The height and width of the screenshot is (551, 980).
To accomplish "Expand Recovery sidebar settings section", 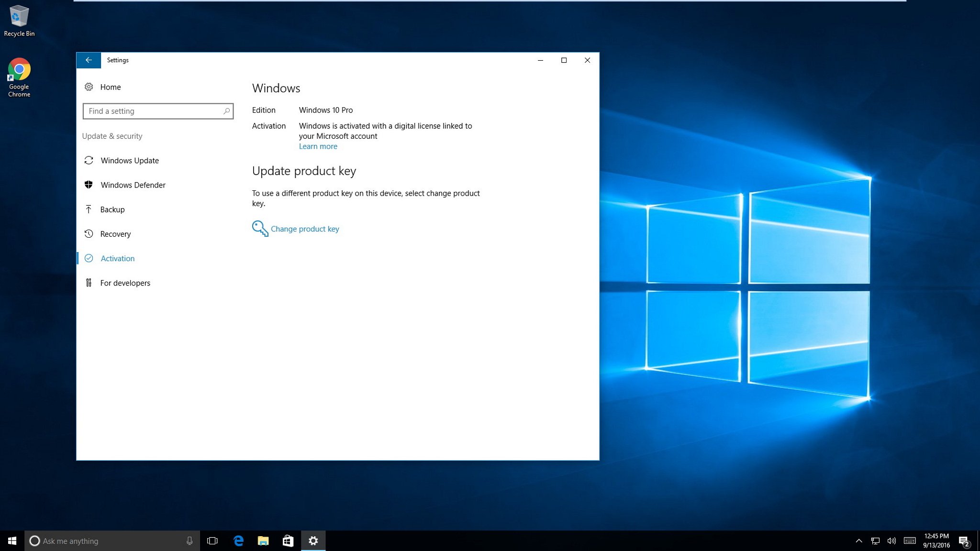I will click(114, 233).
